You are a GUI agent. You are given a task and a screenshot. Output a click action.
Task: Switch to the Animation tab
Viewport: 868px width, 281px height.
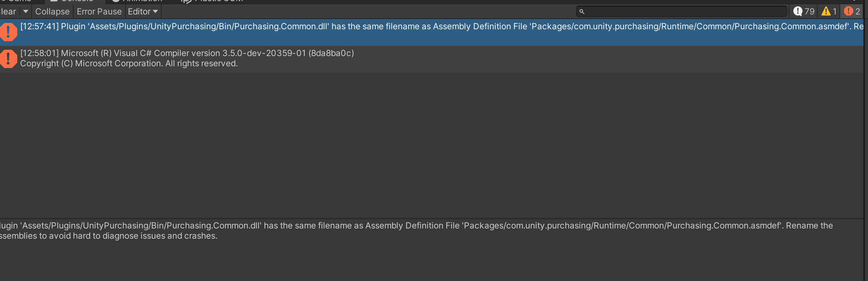(137, 1)
